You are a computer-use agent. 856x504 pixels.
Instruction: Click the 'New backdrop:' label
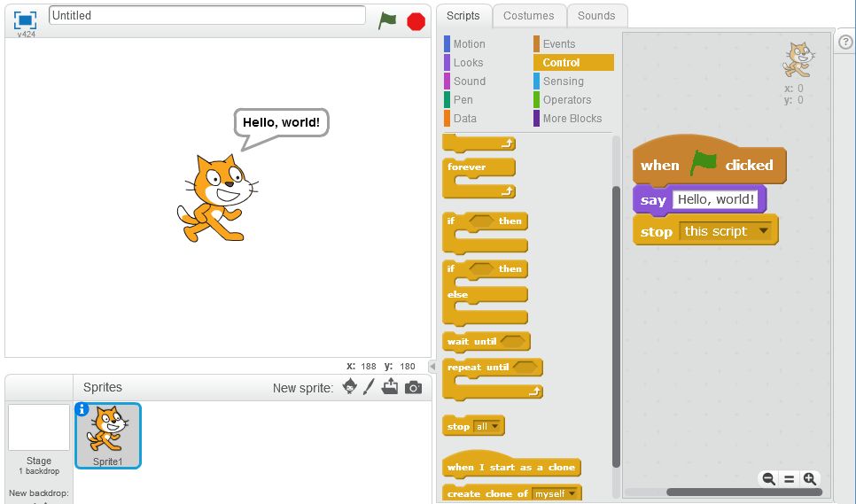click(39, 493)
